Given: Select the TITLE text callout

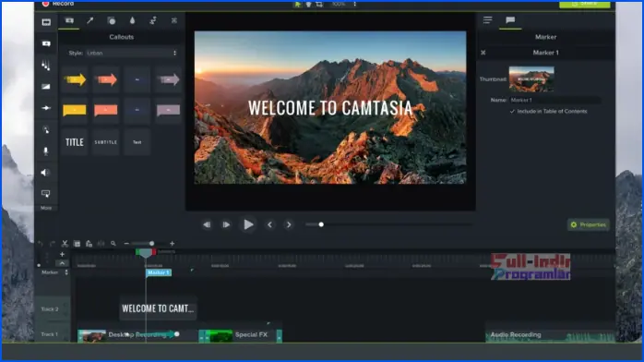Looking at the screenshot, I should [75, 142].
